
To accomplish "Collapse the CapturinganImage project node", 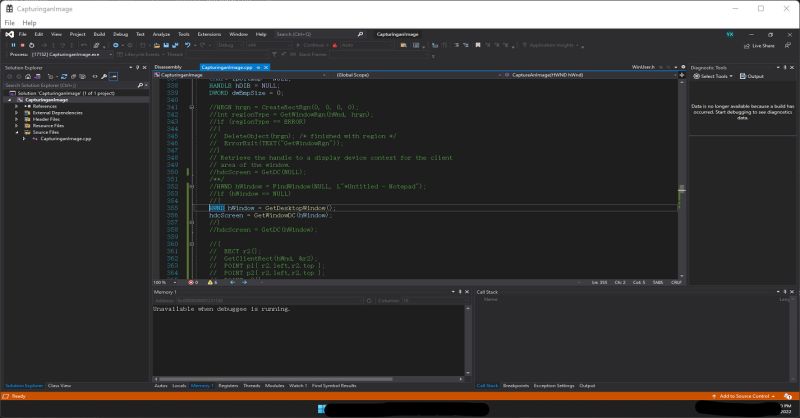I will pyautogui.click(x=10, y=100).
